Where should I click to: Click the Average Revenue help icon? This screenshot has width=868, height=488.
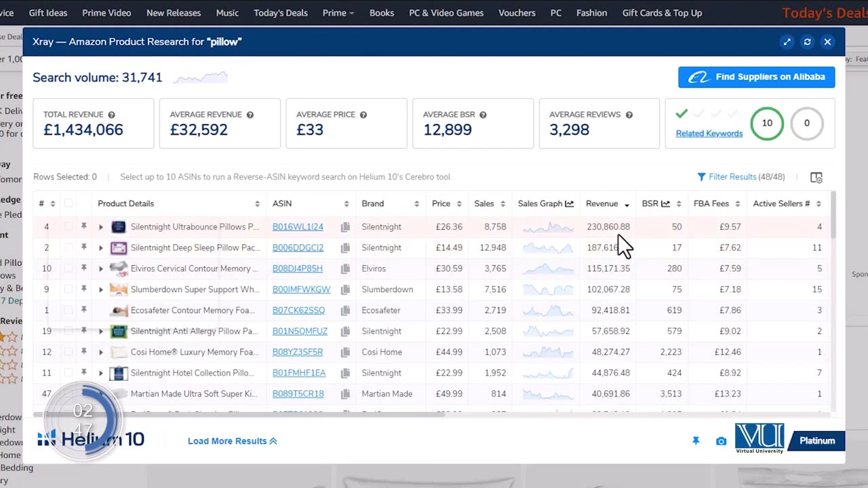[250, 115]
